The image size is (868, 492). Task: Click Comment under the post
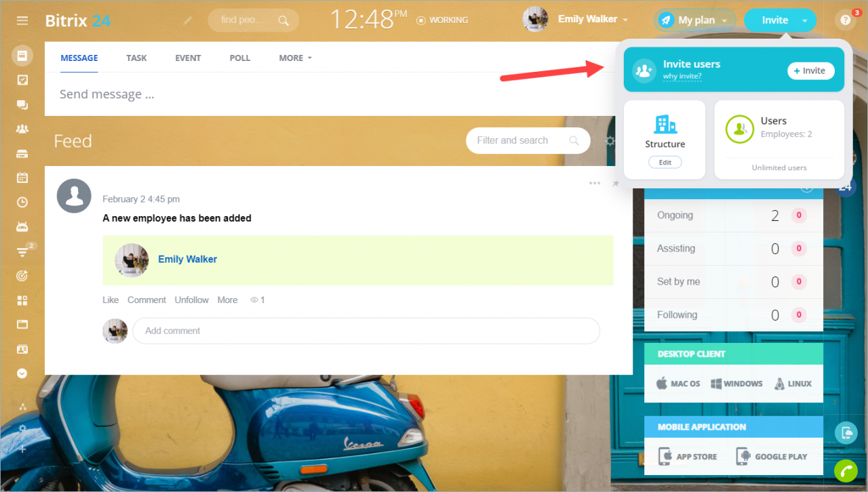(x=146, y=300)
